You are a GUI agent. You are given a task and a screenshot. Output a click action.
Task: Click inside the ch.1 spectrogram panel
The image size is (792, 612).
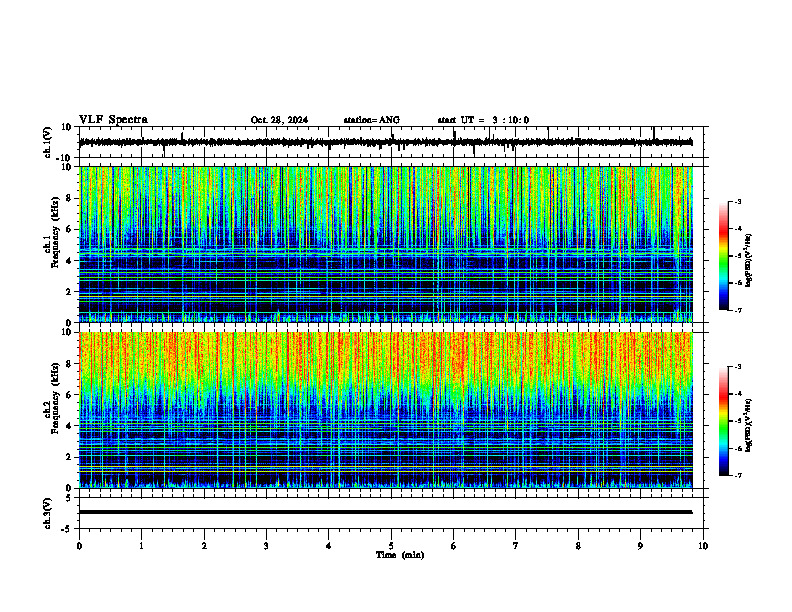click(x=385, y=244)
